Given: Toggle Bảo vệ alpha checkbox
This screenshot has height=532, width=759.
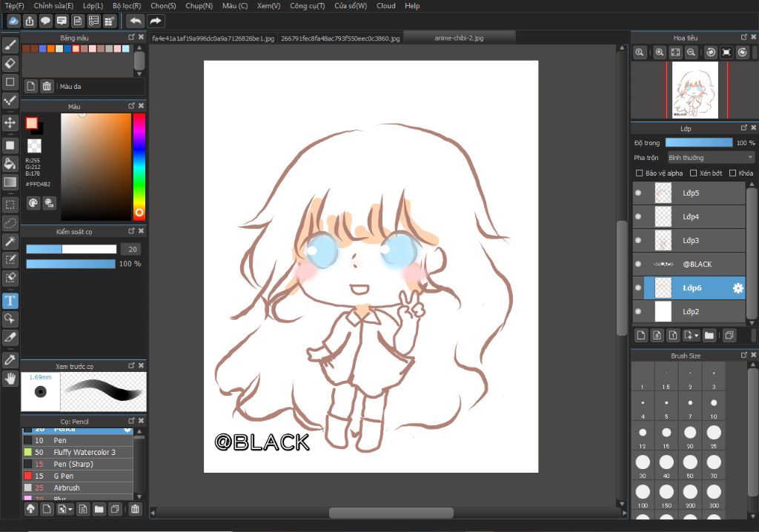Looking at the screenshot, I should 639,173.
